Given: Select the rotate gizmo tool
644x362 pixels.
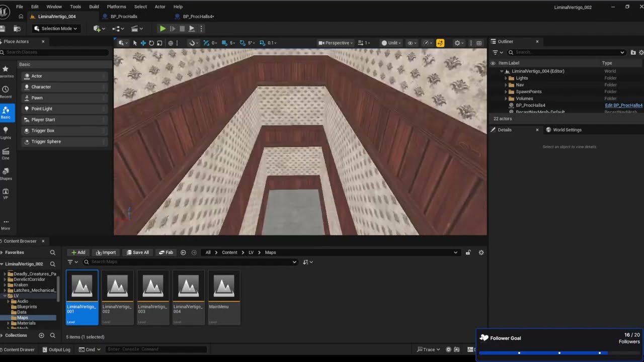Looking at the screenshot, I should pos(151,43).
